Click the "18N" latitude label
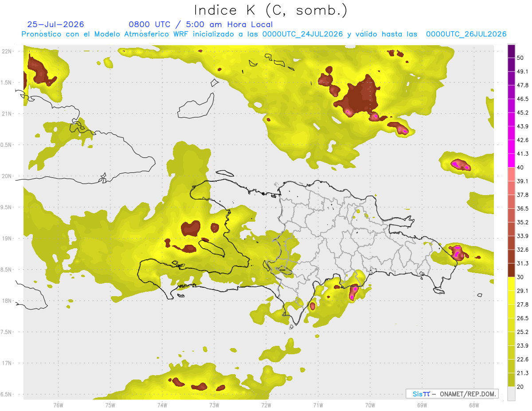Viewport: 532px width, 411px height. click(x=8, y=301)
